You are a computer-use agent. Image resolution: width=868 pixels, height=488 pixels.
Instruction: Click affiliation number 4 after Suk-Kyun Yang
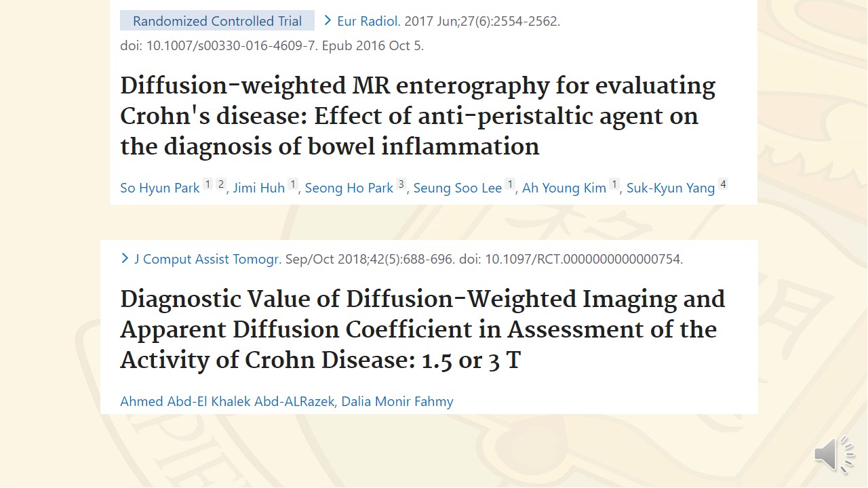tap(723, 184)
